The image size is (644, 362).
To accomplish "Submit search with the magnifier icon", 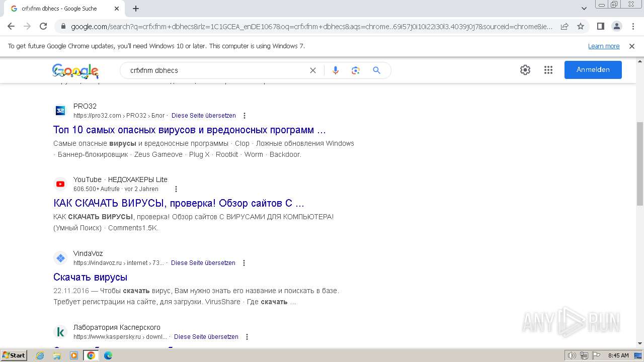I will point(376,70).
